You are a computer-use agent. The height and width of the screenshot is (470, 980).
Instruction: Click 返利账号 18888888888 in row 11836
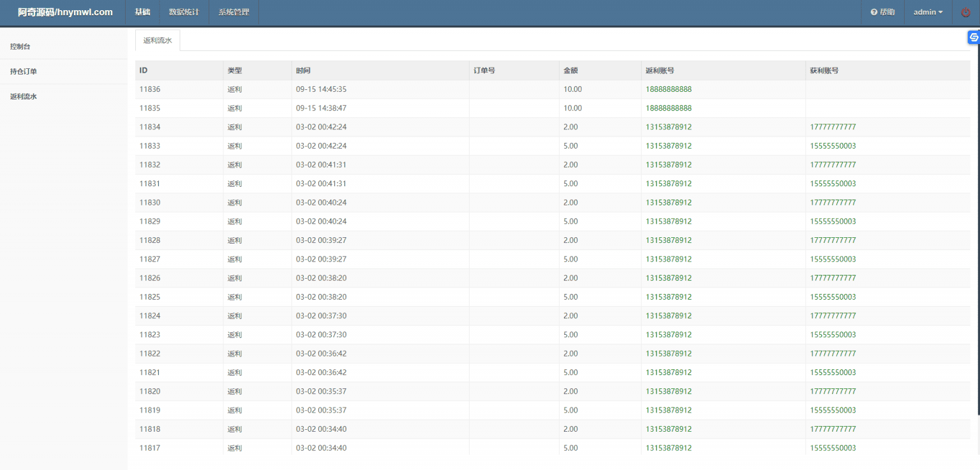tap(668, 89)
